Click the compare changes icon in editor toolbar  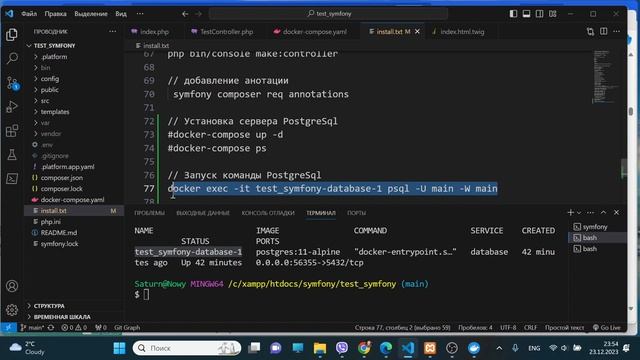click(590, 31)
